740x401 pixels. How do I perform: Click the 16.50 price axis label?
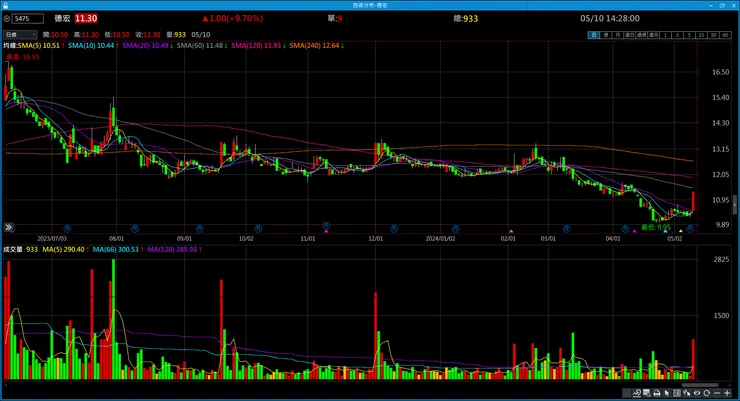721,72
